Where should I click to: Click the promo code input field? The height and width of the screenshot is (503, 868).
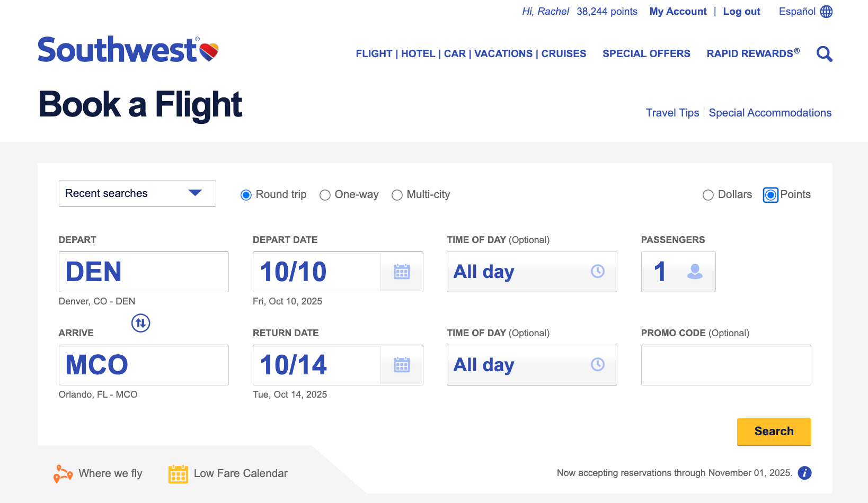(726, 365)
